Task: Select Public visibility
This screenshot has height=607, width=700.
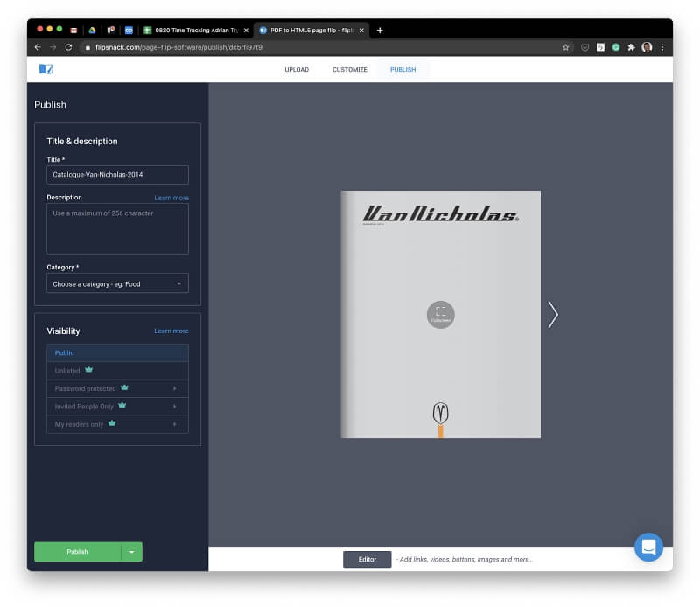Action: pyautogui.click(x=117, y=353)
